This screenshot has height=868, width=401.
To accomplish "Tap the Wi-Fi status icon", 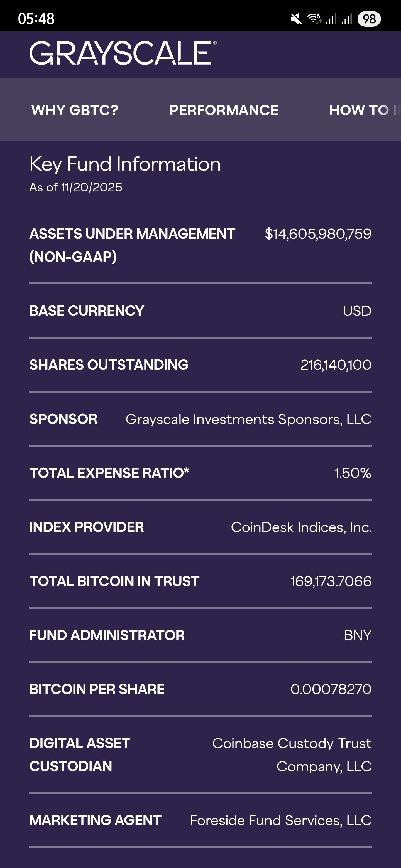I will (x=314, y=19).
